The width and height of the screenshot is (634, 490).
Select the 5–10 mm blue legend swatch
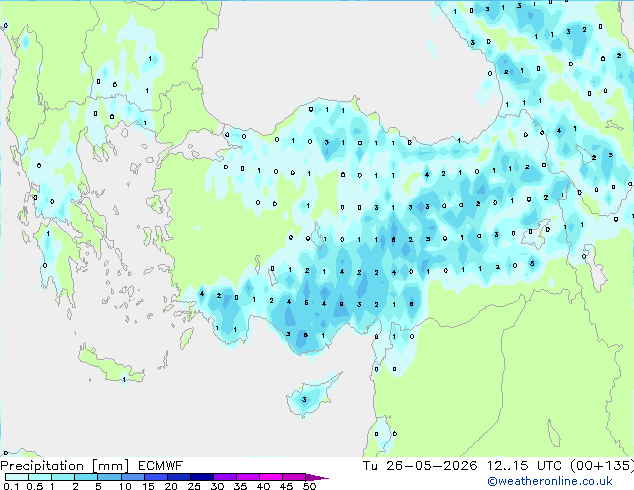(109, 477)
